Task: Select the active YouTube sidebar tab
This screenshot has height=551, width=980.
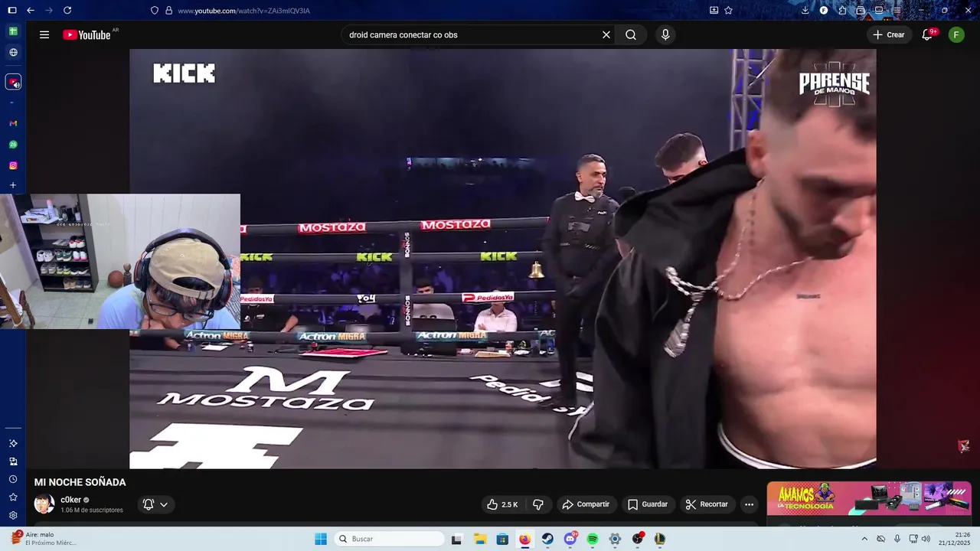Action: pyautogui.click(x=13, y=82)
